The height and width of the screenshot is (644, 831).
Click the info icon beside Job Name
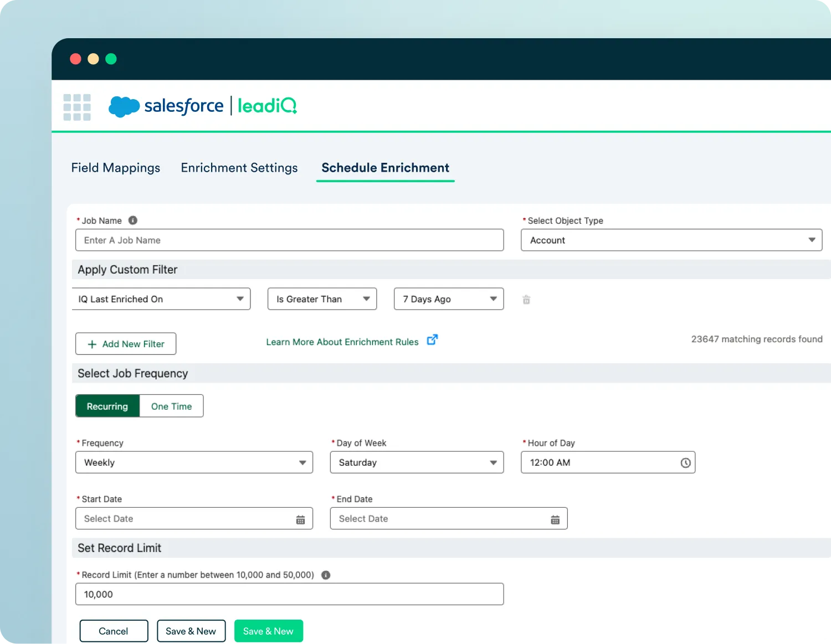pyautogui.click(x=133, y=220)
